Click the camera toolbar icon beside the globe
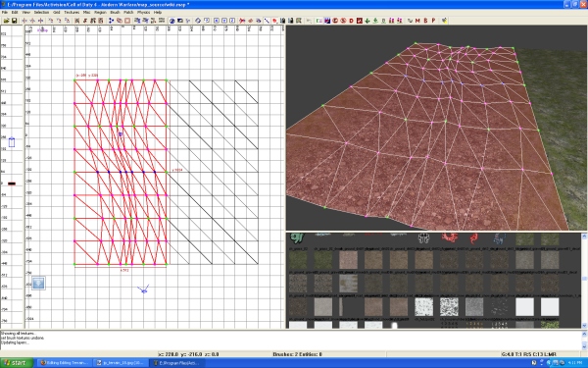Viewport: 588px width, 368px height. pos(180,21)
